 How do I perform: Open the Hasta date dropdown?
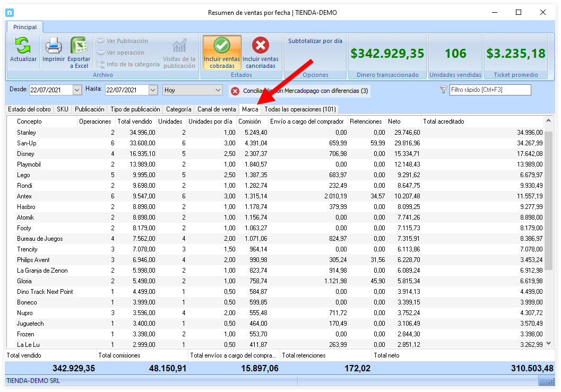(x=153, y=90)
